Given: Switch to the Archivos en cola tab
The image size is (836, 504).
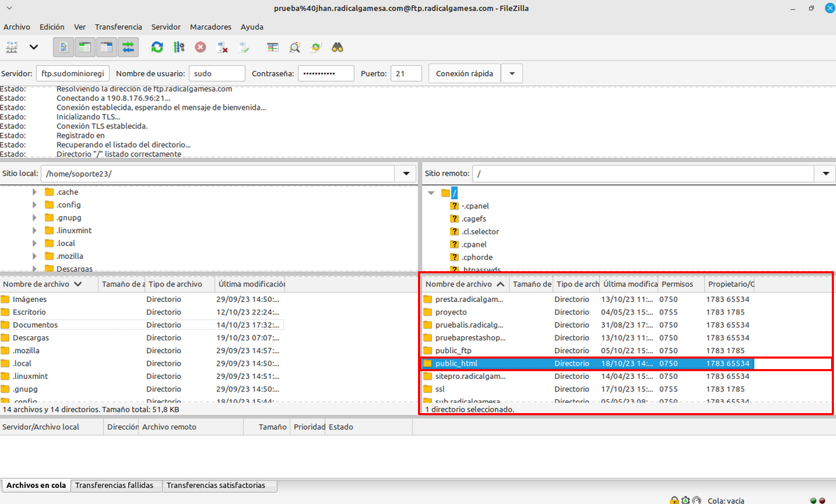Looking at the screenshot, I should pos(36,485).
